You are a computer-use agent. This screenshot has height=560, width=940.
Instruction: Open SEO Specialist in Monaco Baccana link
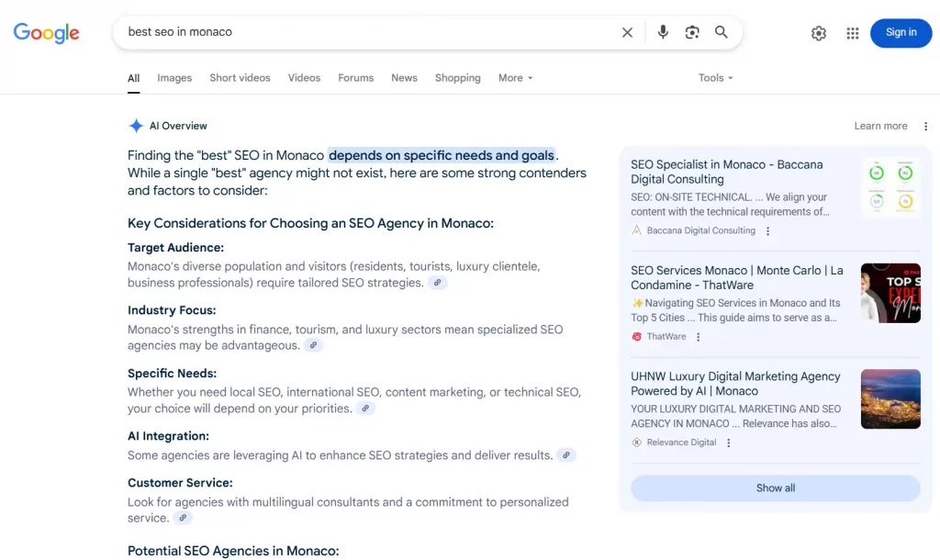[x=727, y=172]
